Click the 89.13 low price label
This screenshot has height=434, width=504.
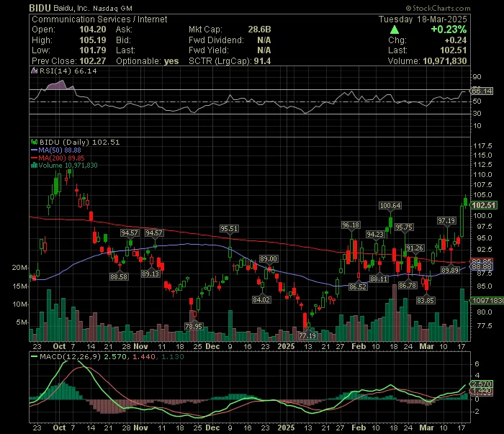click(x=150, y=273)
